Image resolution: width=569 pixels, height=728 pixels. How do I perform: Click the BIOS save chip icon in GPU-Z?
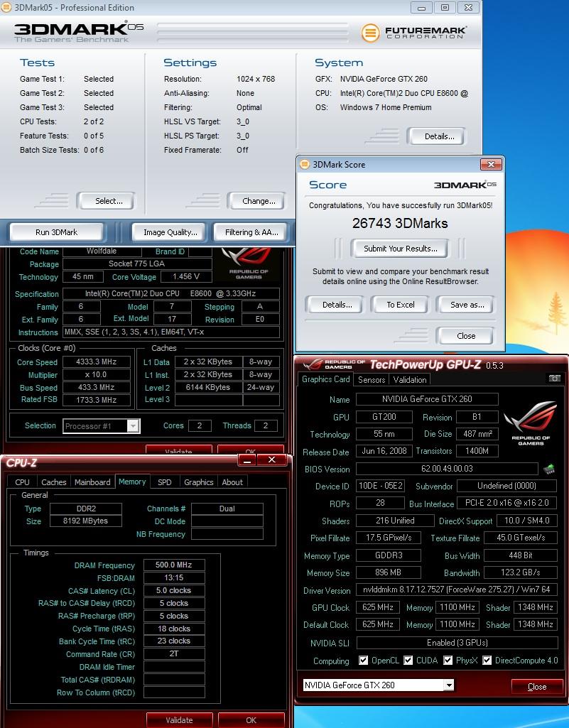point(549,469)
